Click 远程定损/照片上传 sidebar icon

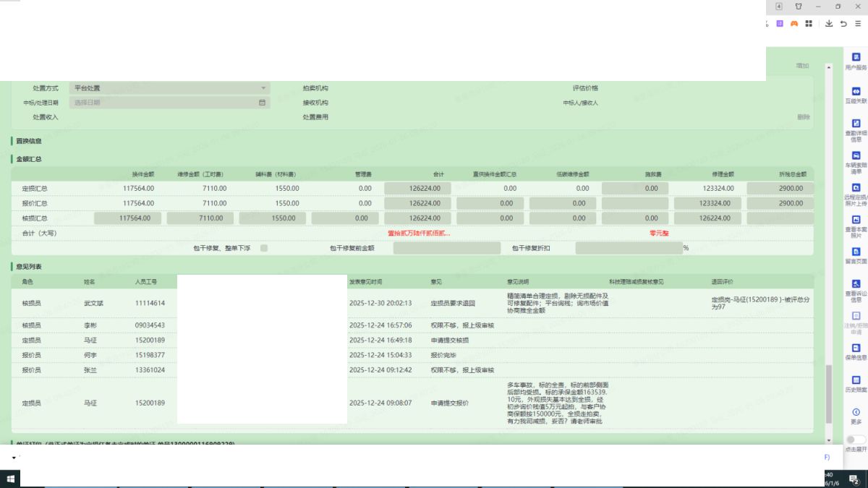pyautogui.click(x=856, y=188)
